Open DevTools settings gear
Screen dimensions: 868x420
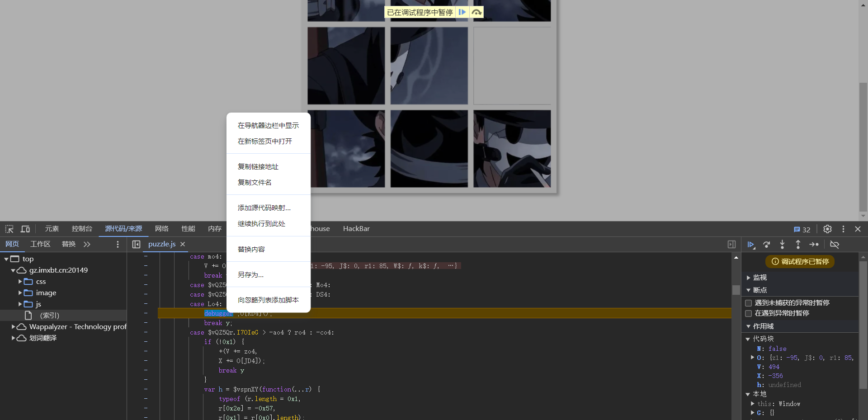tap(827, 229)
